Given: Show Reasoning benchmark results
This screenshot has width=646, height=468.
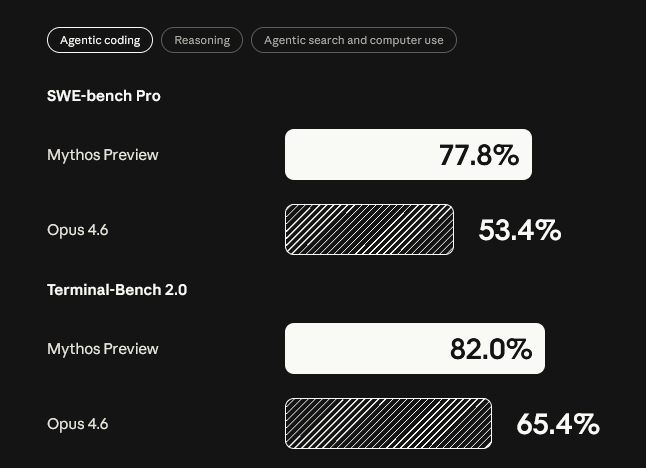Looking at the screenshot, I should 202,40.
